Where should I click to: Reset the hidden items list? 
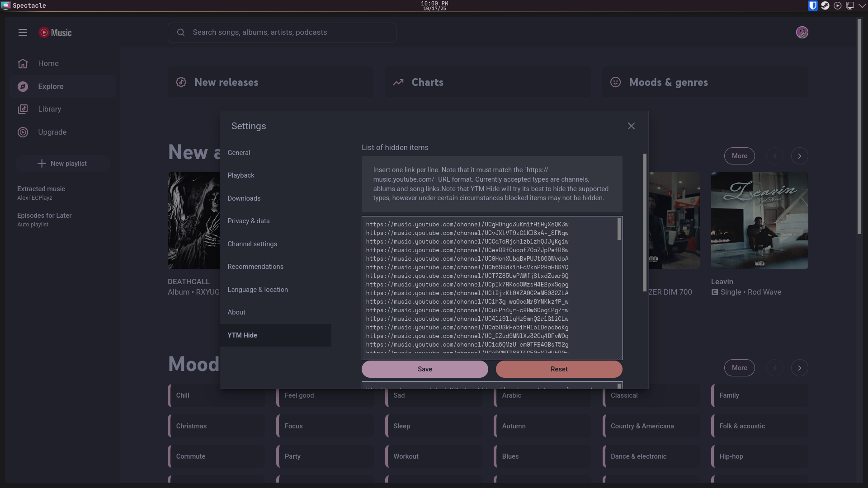(559, 369)
